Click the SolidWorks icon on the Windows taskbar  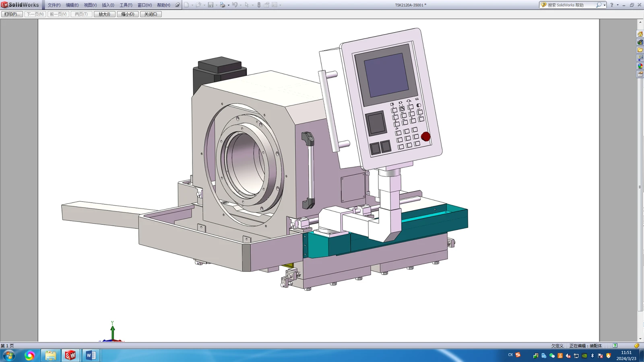tap(70, 355)
